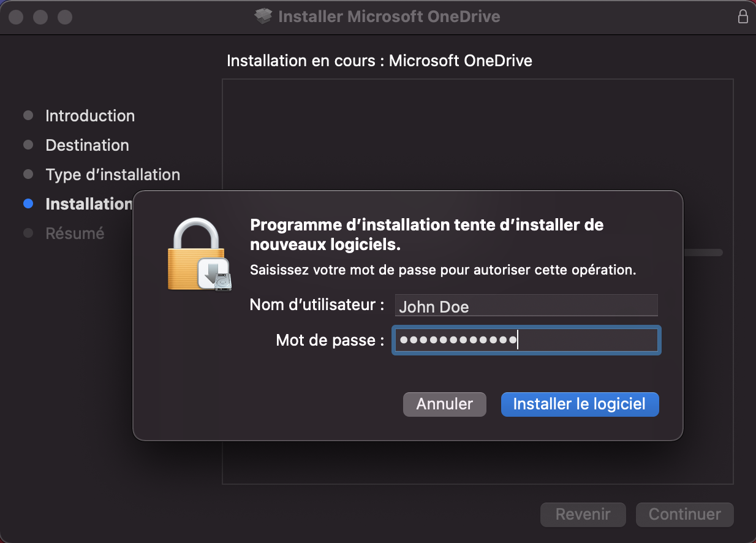The height and width of the screenshot is (543, 756).
Task: Click the window zoom button
Action: (x=65, y=17)
